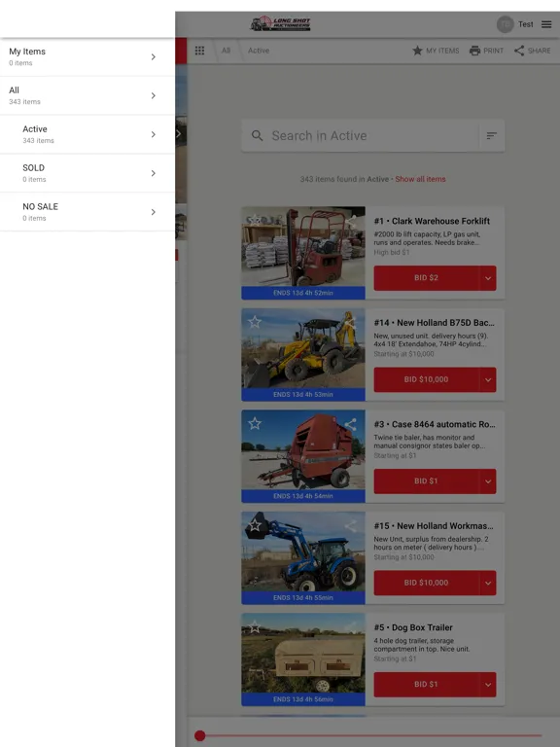560x747 pixels.
Task: Share the New Holland B75D item
Action: [x=350, y=323]
